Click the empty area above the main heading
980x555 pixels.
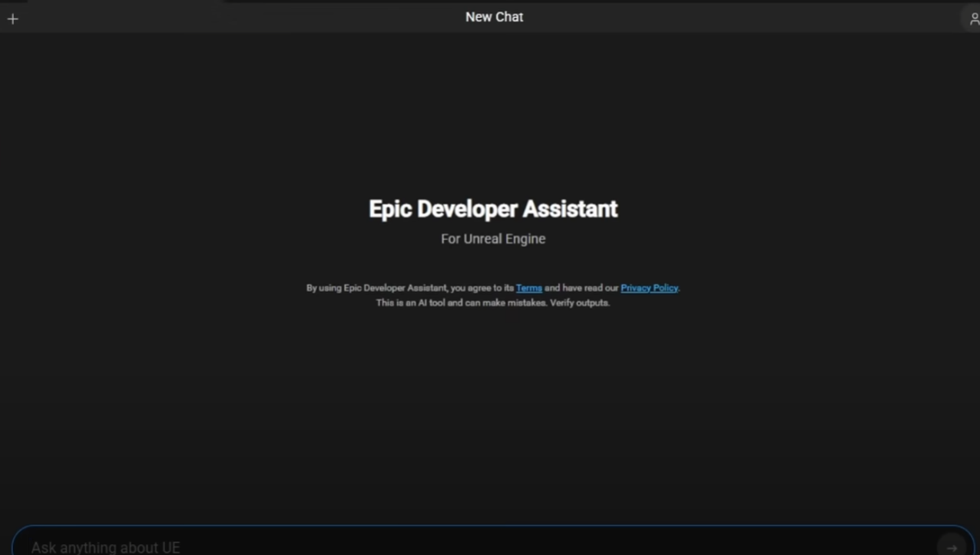[492, 115]
